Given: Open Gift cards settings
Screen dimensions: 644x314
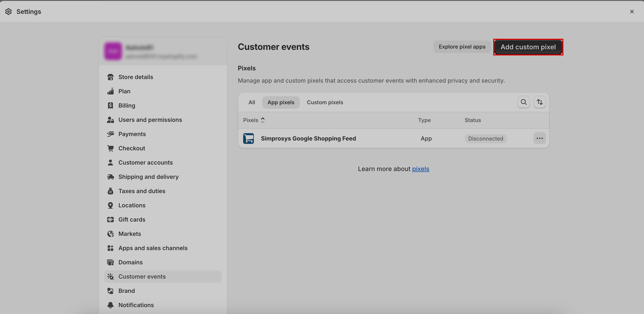Looking at the screenshot, I should [163, 220].
